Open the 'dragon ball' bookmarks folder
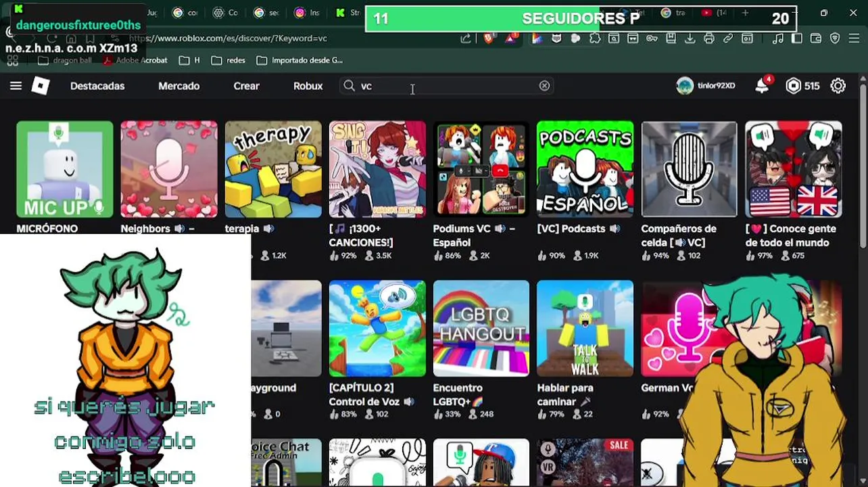 coord(66,60)
